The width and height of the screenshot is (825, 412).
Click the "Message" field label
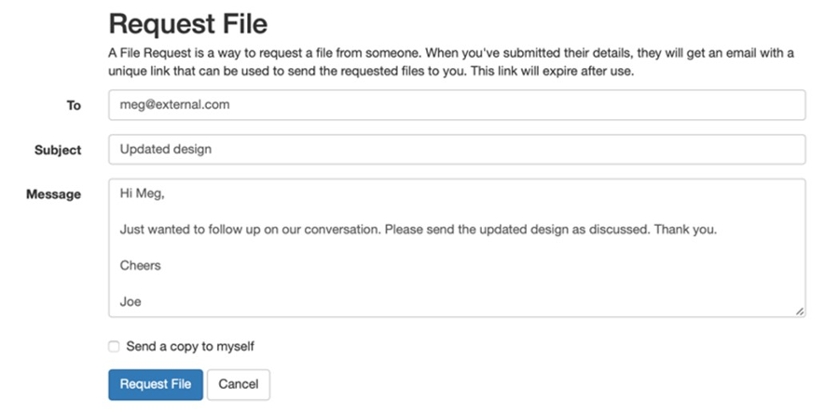click(53, 194)
